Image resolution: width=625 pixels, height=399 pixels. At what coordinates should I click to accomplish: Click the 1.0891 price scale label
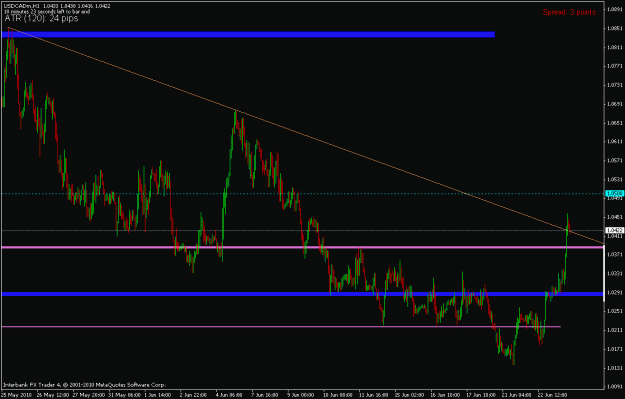tap(615, 10)
